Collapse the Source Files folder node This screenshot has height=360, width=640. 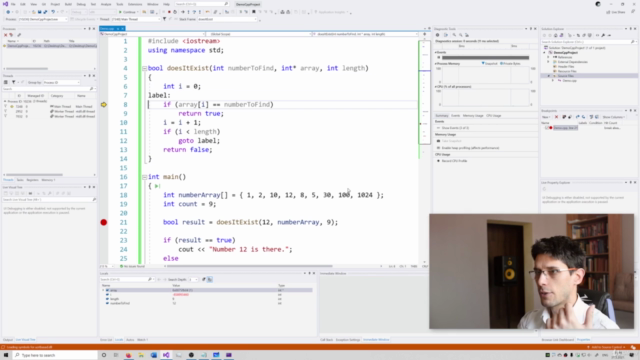coord(549,76)
